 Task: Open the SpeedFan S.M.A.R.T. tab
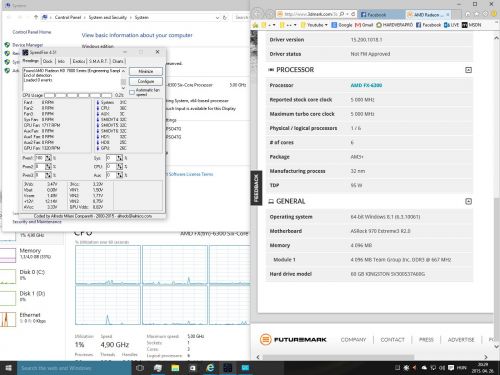(98, 61)
